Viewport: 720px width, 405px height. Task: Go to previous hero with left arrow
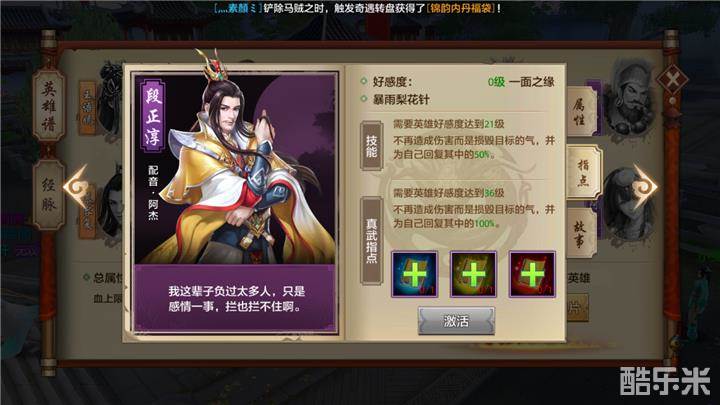pos(76,186)
